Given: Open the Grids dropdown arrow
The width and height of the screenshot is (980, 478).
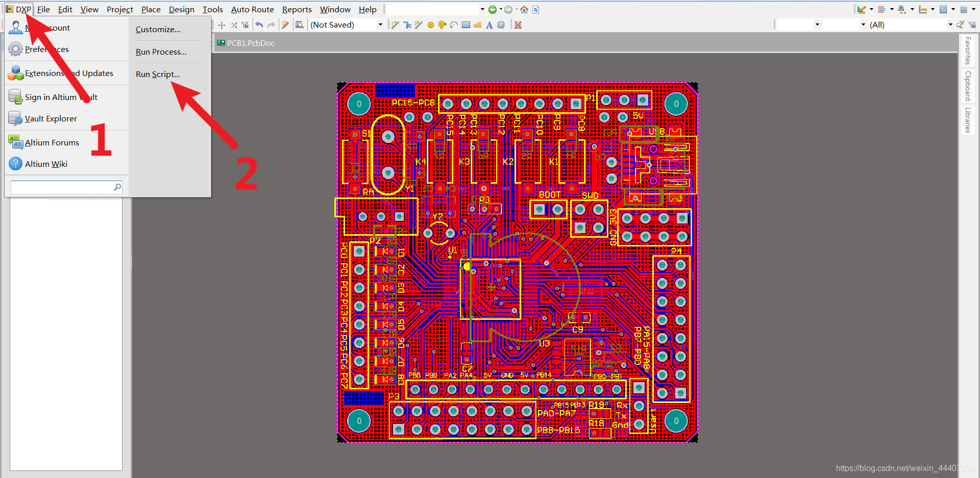Looking at the screenshot, I should [x=973, y=9].
